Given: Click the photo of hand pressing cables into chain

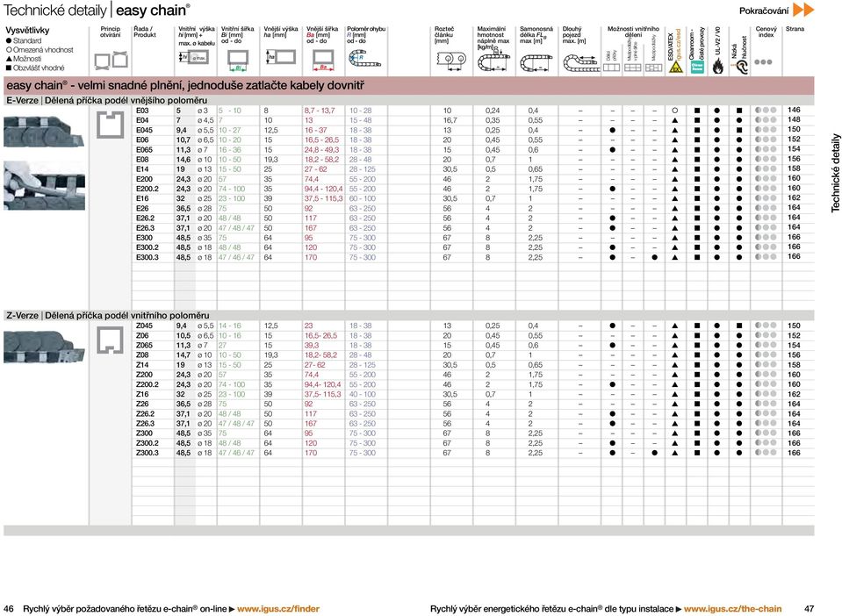Looking at the screenshot, I should pos(44,186).
